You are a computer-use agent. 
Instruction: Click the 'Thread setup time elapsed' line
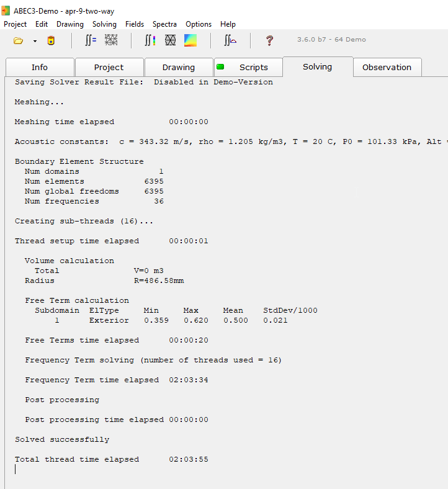click(x=111, y=241)
